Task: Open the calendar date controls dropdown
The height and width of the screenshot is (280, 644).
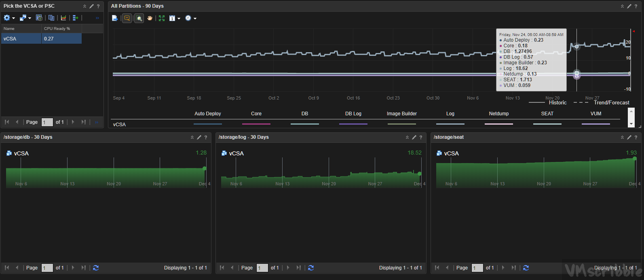Action: pos(175,18)
